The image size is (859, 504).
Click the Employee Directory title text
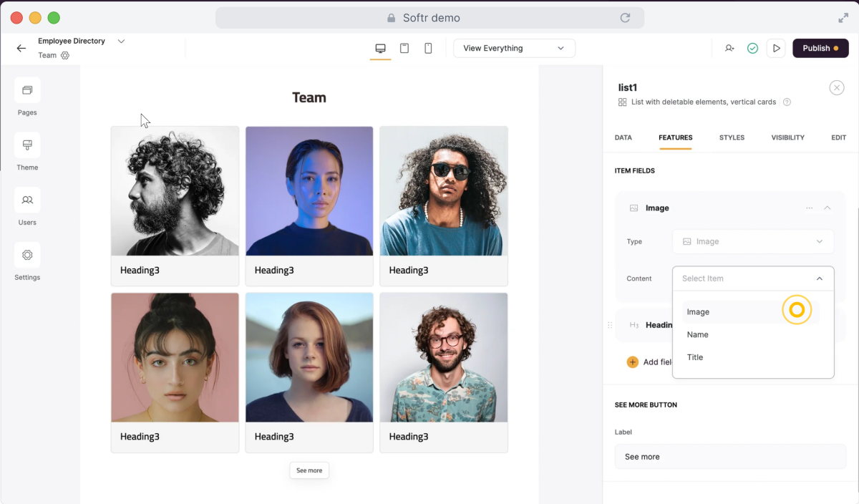click(x=72, y=41)
